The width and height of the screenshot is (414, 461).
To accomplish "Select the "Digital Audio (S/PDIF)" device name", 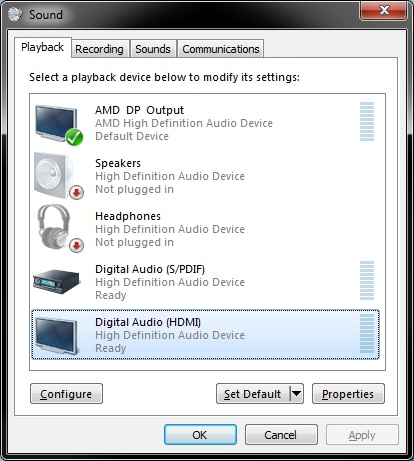I will click(x=150, y=269).
